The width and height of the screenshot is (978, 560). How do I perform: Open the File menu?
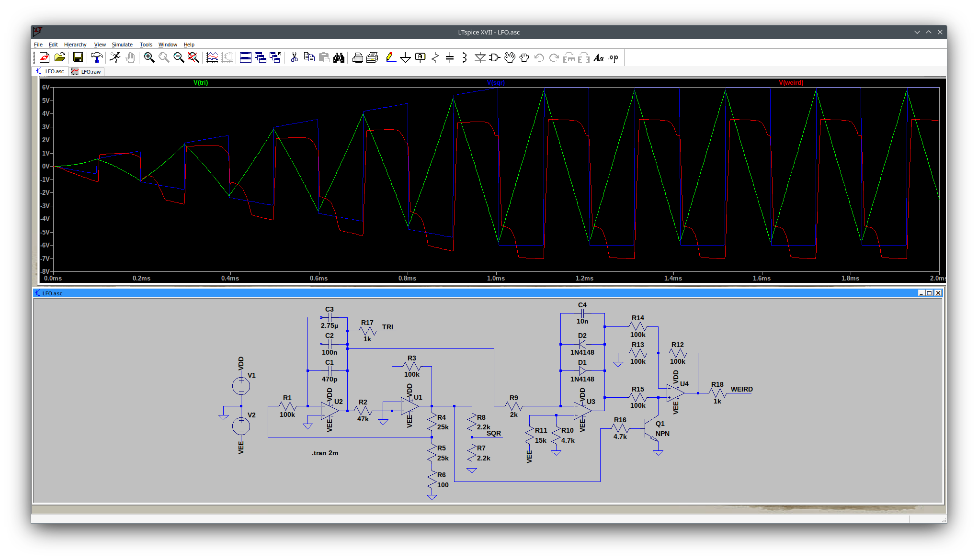[38, 45]
